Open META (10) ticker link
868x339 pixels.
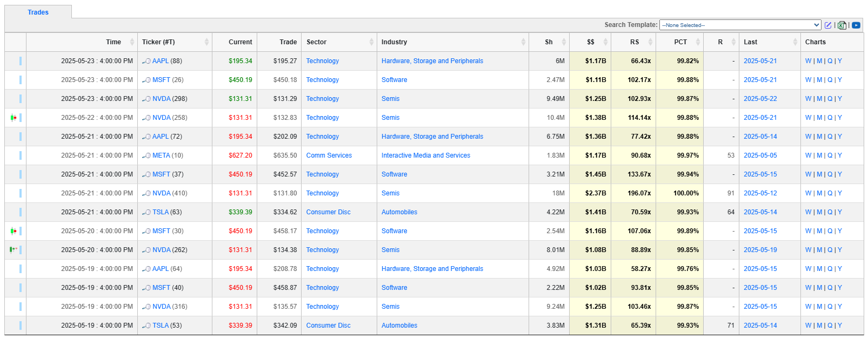tap(161, 155)
